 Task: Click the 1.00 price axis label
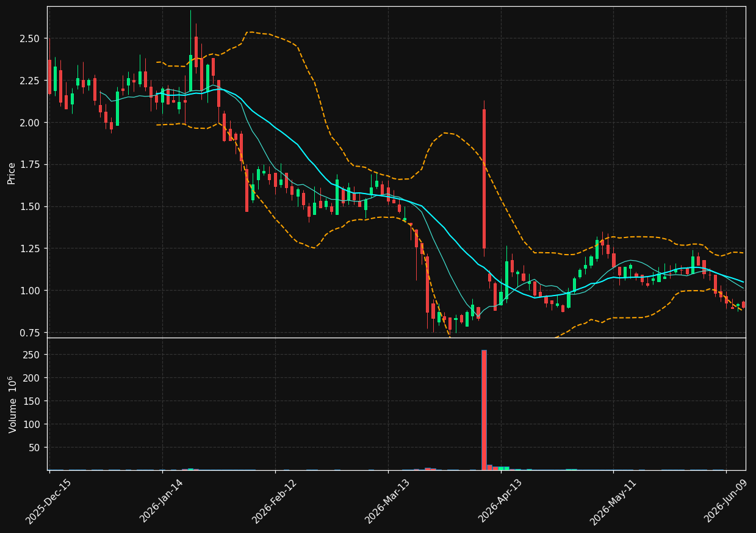(30, 291)
